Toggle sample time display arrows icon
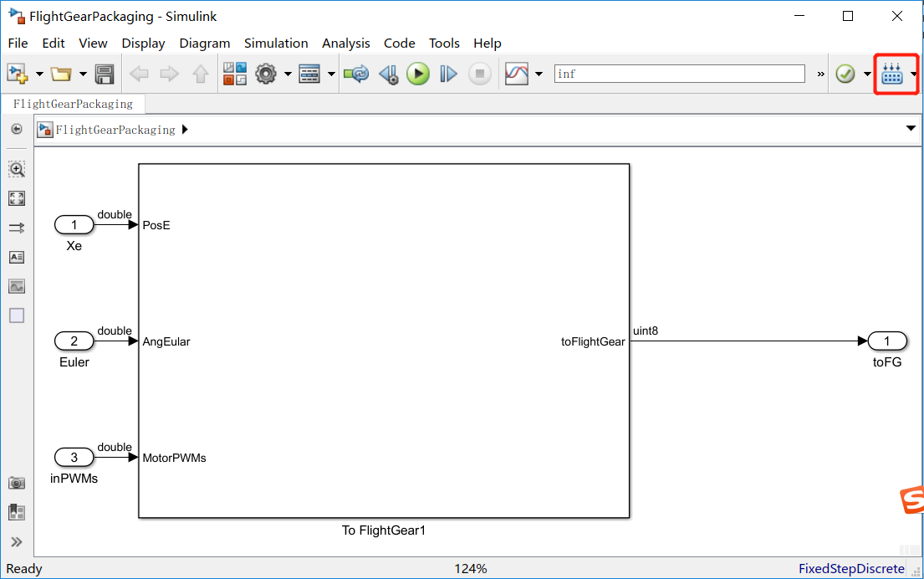The image size is (924, 579). 17,228
